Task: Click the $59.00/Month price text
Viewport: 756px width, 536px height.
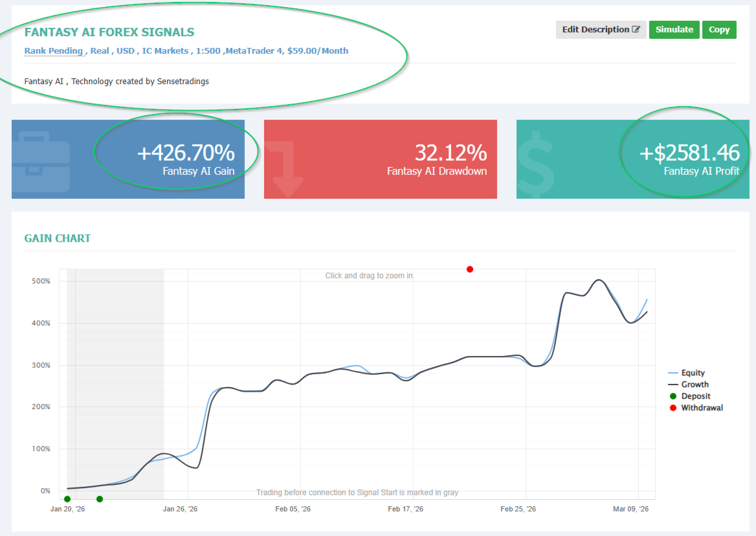Action: tap(318, 51)
